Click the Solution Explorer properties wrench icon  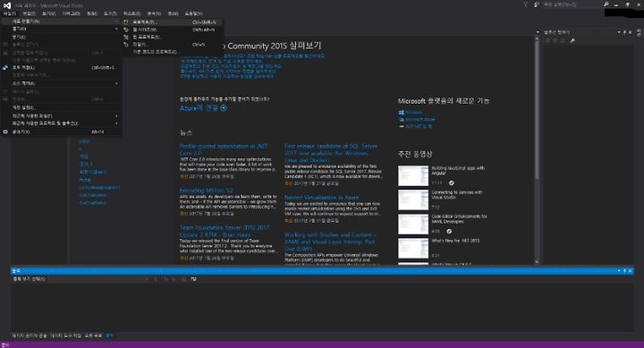[x=572, y=40]
